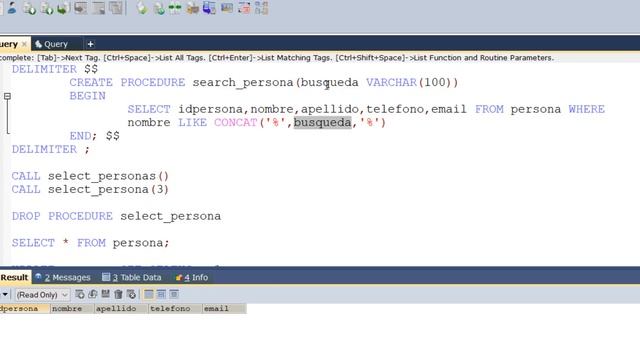640x360 pixels.
Task: Click the first import-with-green-arrow toolbar icon
Action: click(x=29, y=8)
